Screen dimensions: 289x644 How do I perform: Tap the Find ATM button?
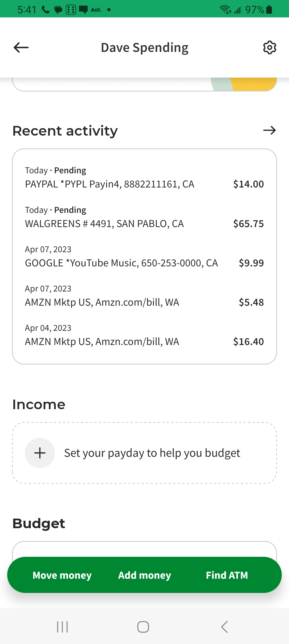[x=227, y=575]
